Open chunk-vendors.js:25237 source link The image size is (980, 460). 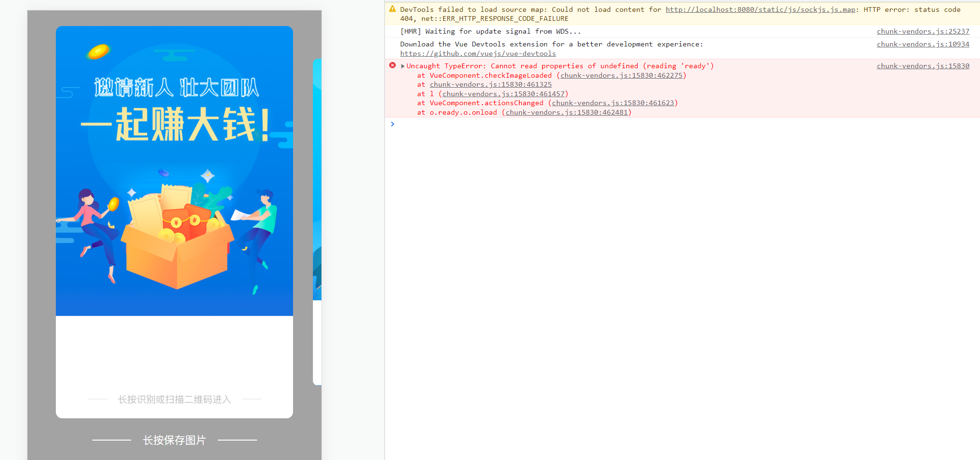[x=923, y=31]
